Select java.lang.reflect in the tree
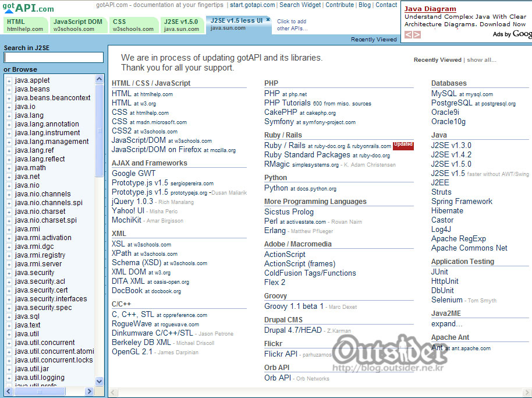532x398 pixels. coord(40,159)
